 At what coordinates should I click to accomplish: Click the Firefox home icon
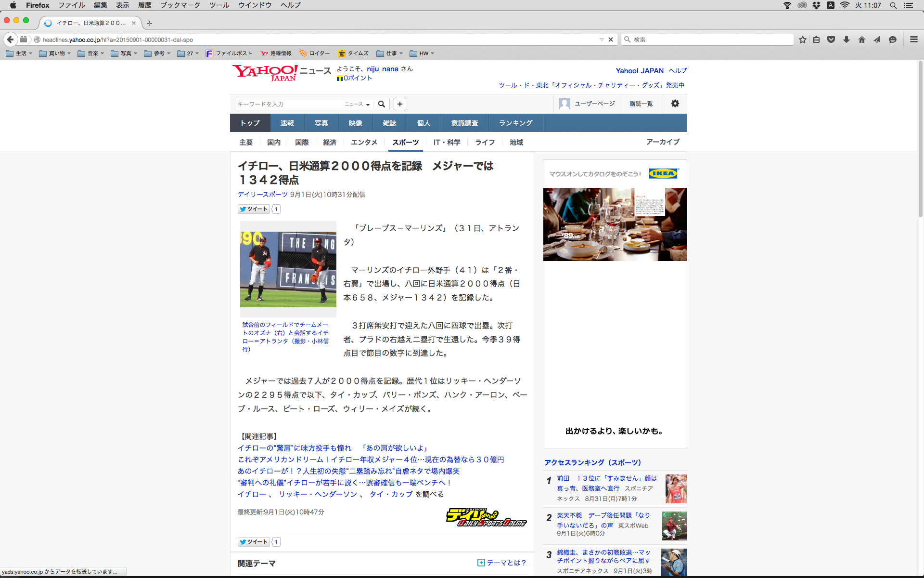click(x=861, y=39)
